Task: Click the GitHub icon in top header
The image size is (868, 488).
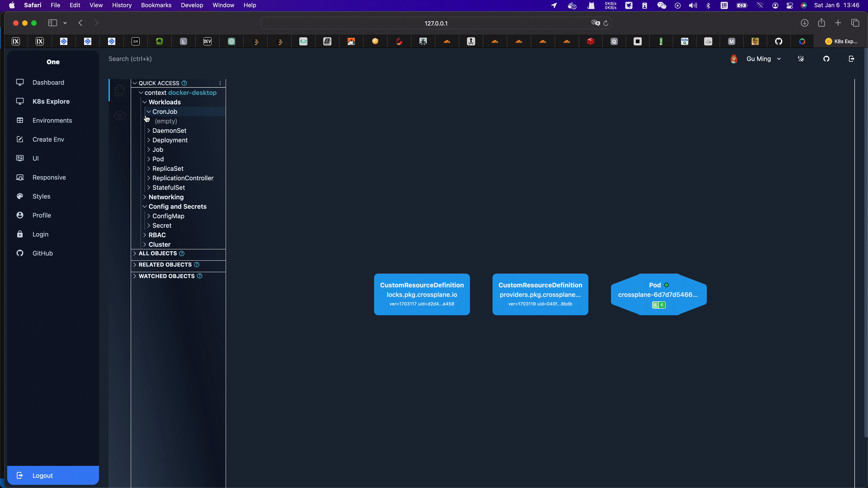Action: tap(826, 59)
